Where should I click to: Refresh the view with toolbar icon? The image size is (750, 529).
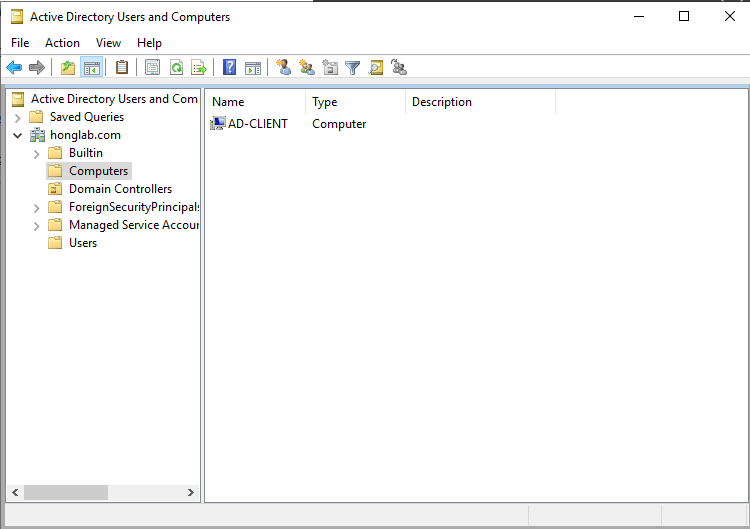pos(176,67)
